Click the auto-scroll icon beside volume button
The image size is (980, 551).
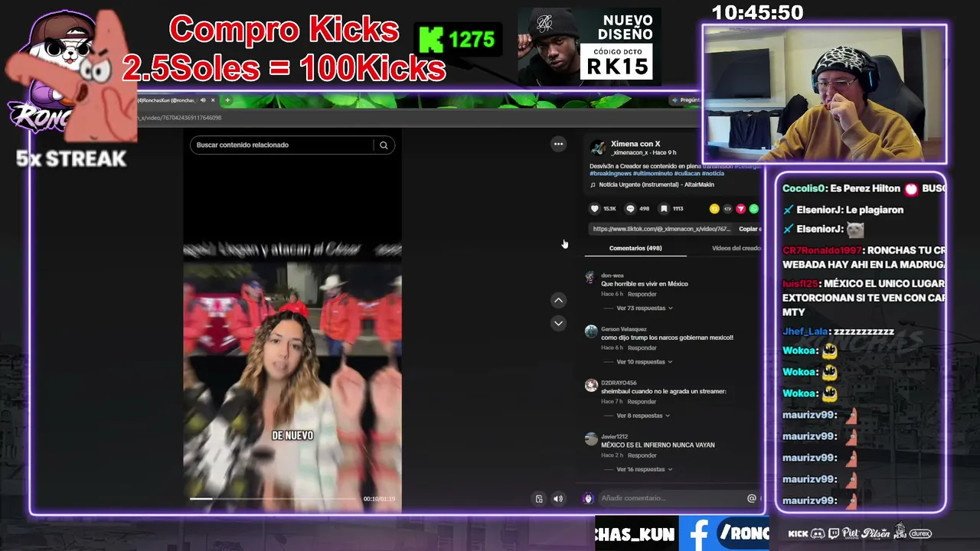539,499
